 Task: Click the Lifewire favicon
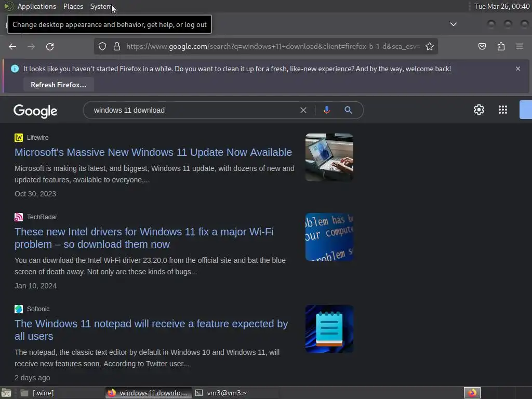point(19,137)
